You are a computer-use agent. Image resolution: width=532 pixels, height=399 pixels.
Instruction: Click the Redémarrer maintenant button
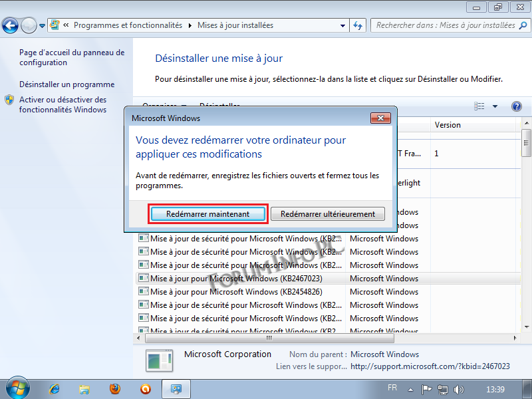pos(207,214)
